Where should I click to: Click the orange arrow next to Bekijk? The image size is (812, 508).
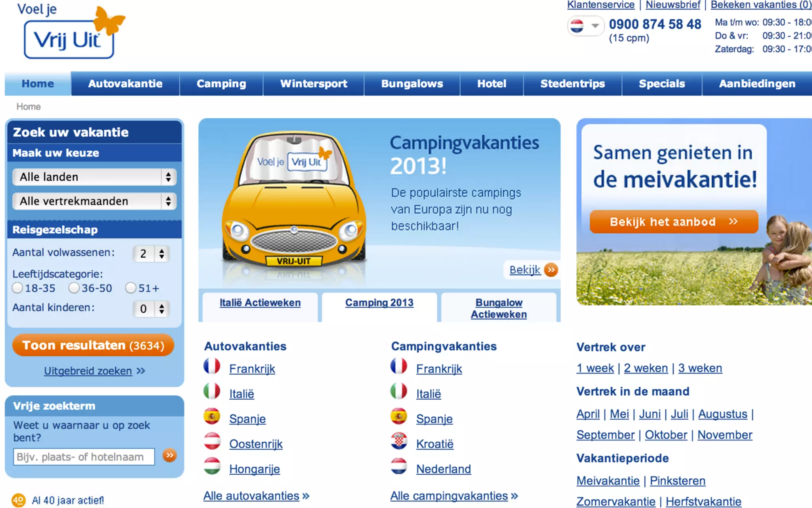tap(551, 270)
